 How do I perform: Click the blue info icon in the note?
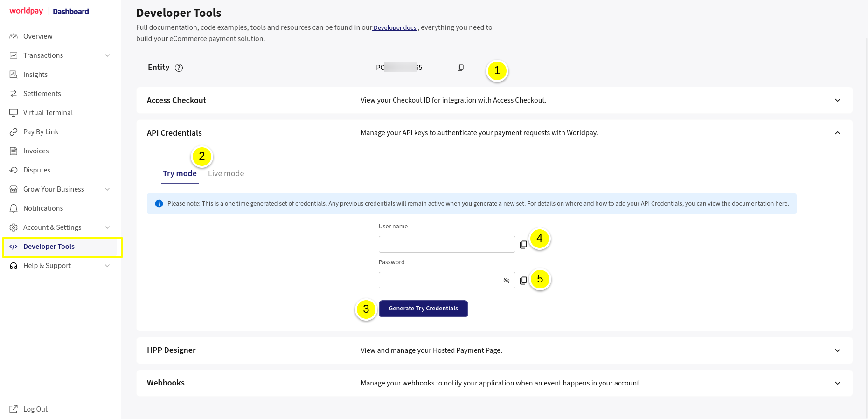pyautogui.click(x=159, y=204)
